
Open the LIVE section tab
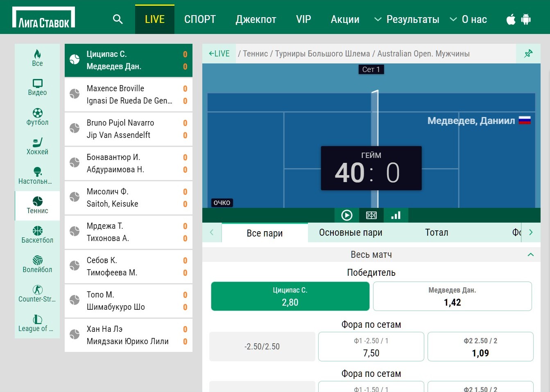[x=155, y=19]
